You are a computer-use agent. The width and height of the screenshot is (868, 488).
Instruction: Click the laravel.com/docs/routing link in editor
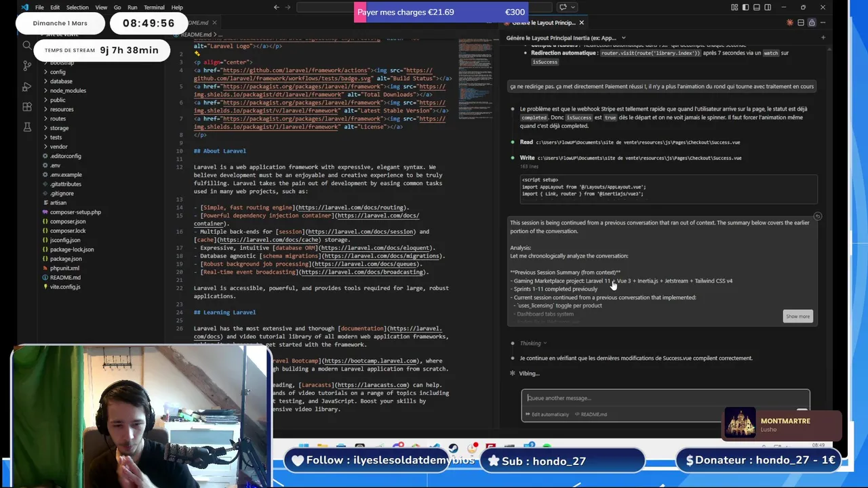(x=351, y=207)
